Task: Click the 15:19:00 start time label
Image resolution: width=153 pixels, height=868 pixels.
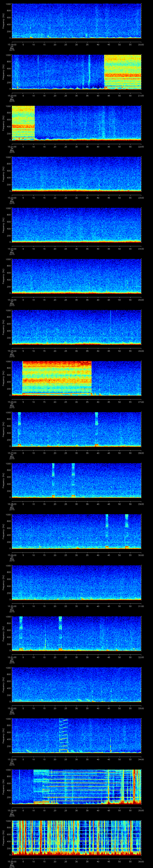Action: [12, 44]
